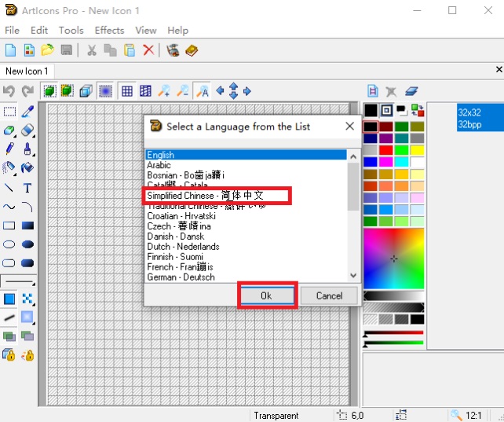Select Danish - Dansk in the list
504x422 pixels.
[x=246, y=237]
